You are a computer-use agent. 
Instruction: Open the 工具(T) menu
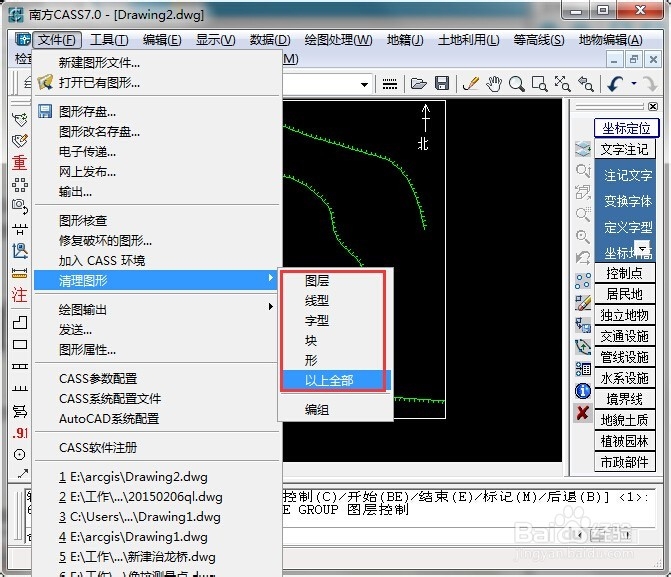click(x=109, y=40)
